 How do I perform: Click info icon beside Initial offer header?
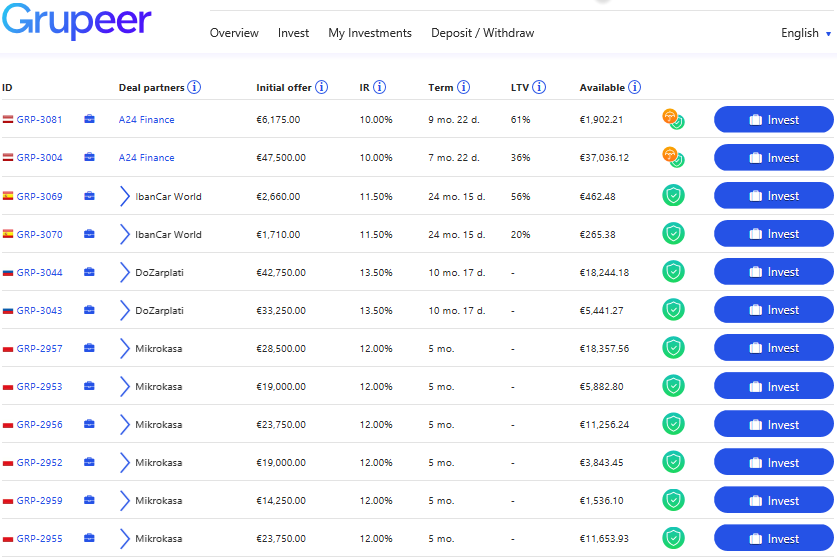(x=321, y=87)
